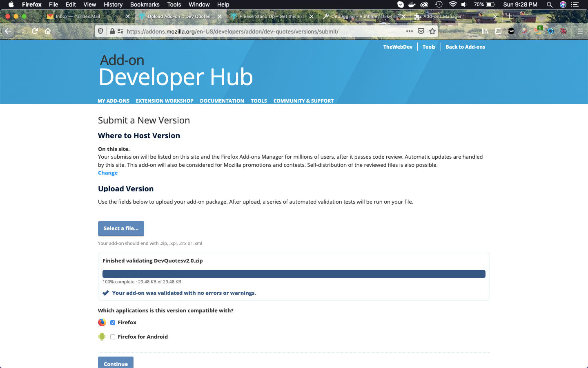Open the Library icon in toolbar
588x368 pixels.
(x=485, y=31)
